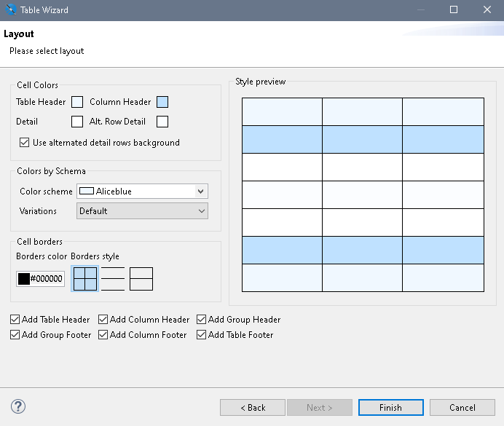Open the Variations Default dropdown
504x426 pixels.
142,211
